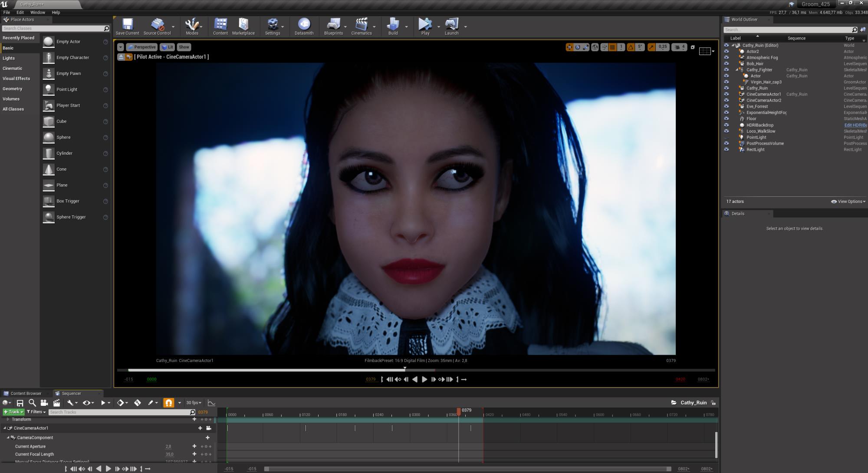
Task: Toggle visibility of HDRIBackdrop actor
Action: point(727,125)
